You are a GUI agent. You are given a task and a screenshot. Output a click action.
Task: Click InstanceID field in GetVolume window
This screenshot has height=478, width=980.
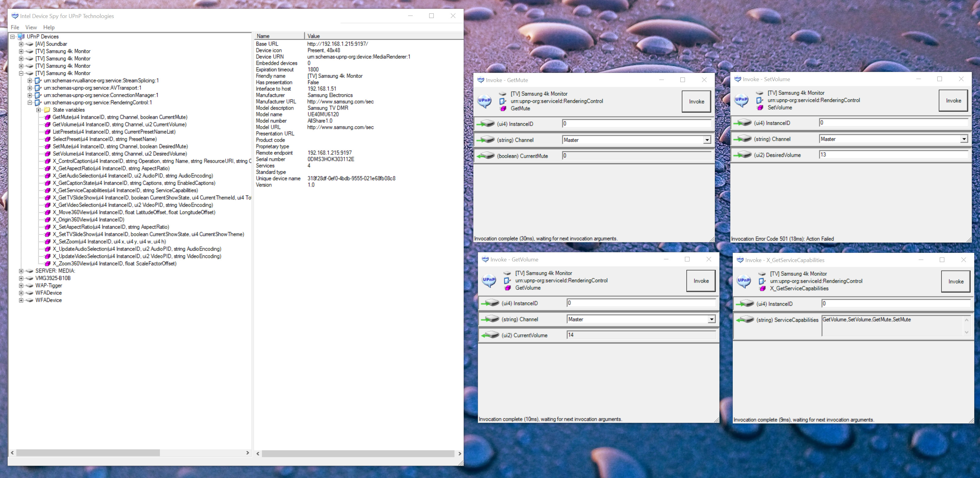tap(641, 303)
